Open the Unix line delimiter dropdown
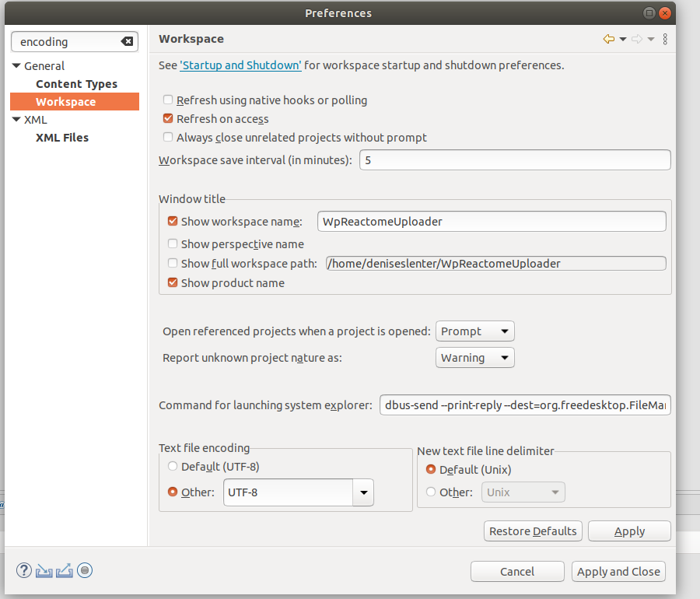This screenshot has width=700, height=599. point(523,492)
